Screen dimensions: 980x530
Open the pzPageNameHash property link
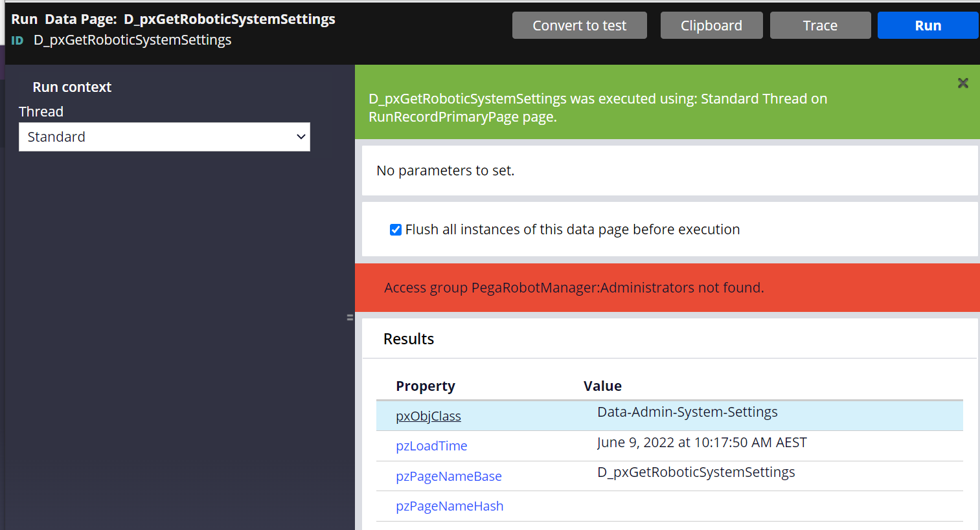point(450,506)
